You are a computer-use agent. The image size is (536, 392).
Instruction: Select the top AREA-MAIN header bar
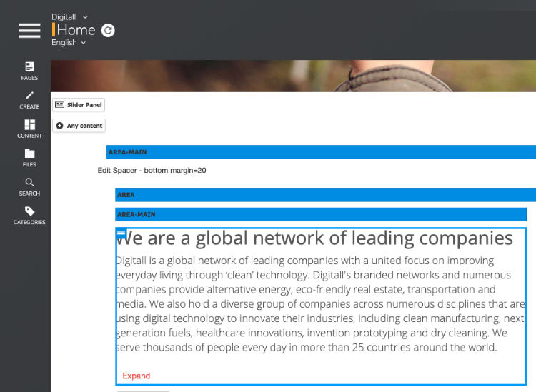tap(321, 152)
